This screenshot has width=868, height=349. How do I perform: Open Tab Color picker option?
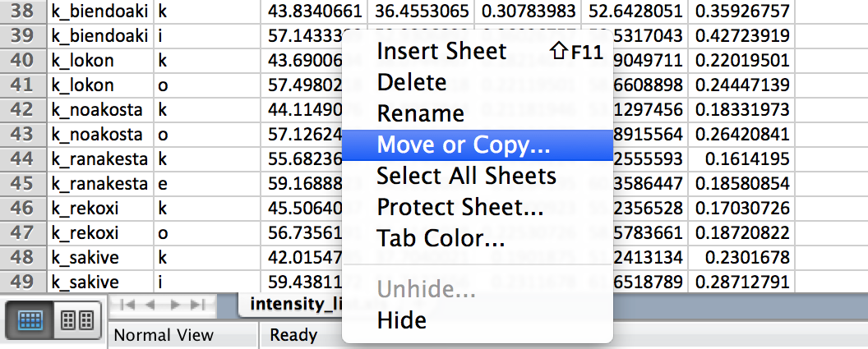pyautogui.click(x=441, y=238)
